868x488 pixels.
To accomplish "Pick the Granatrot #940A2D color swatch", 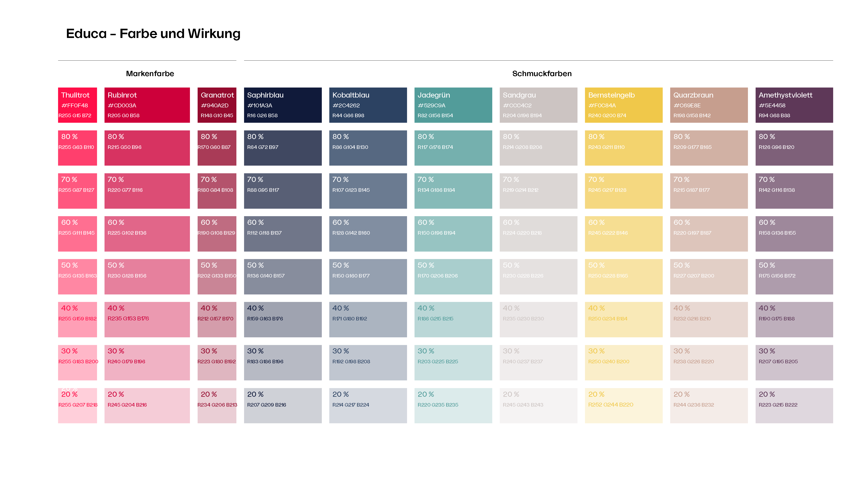I will [217, 105].
